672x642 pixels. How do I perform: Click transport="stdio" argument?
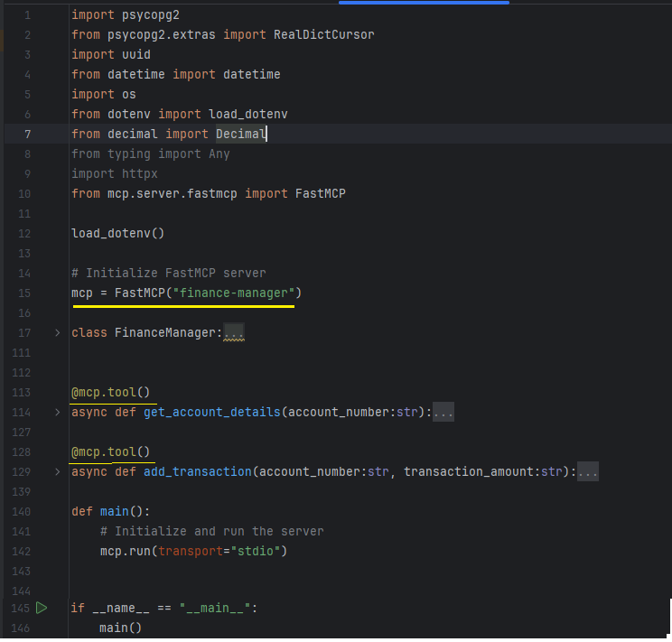(219, 551)
